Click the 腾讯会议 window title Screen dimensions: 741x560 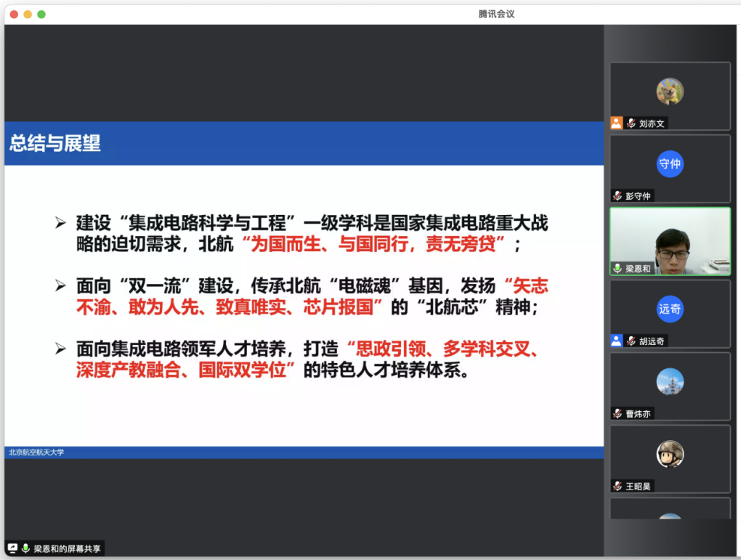click(x=496, y=14)
